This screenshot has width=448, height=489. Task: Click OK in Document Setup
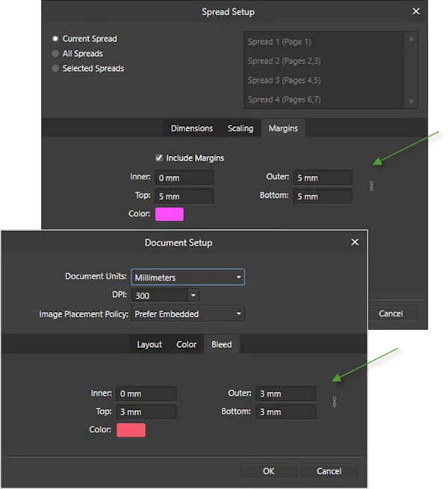[268, 471]
